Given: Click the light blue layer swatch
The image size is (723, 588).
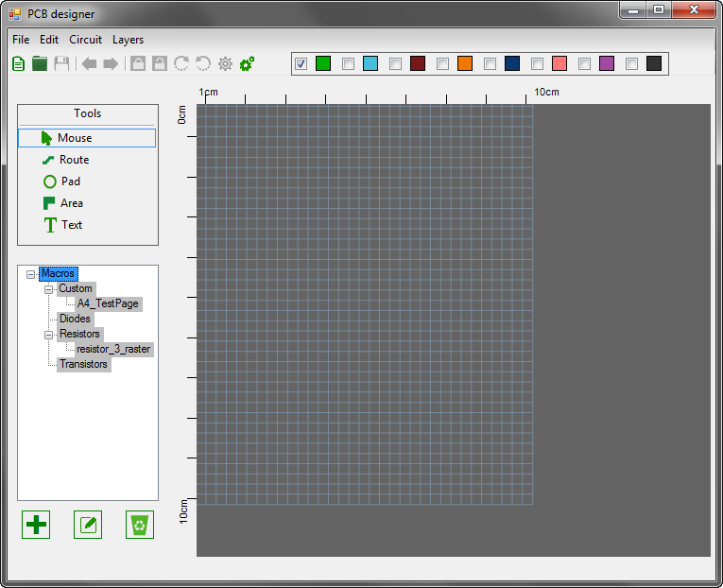Looking at the screenshot, I should pyautogui.click(x=370, y=63).
